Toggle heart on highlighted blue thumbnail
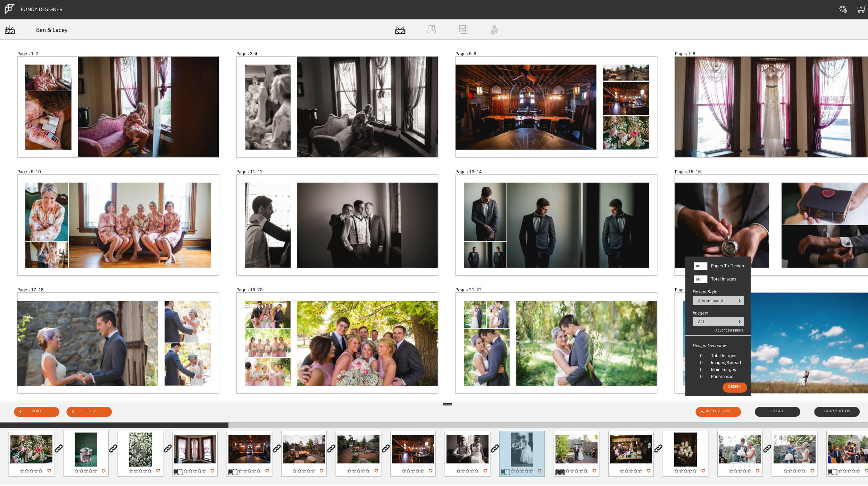Screen dimensions: 868x486 (x=540, y=471)
